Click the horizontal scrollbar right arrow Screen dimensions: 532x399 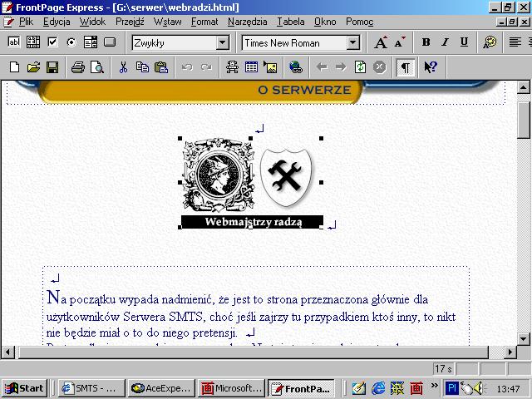point(510,352)
